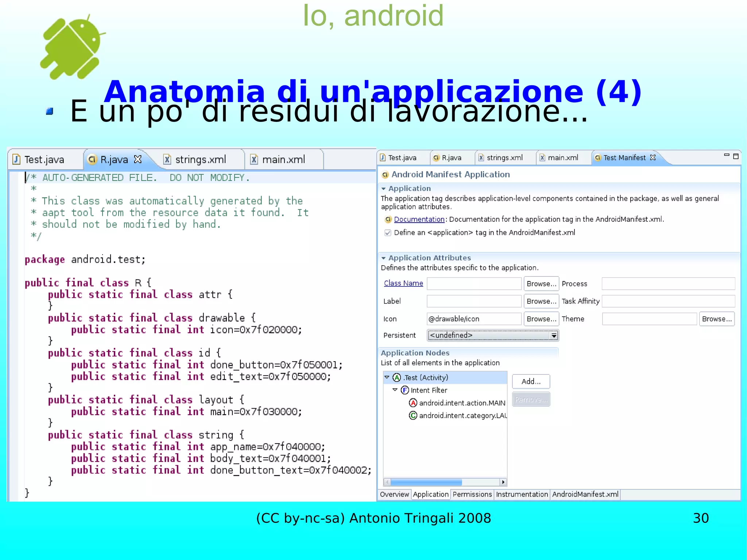Select strings.xml tab in left editor
Image resolution: width=747 pixels, height=560 pixels.
[x=200, y=159]
